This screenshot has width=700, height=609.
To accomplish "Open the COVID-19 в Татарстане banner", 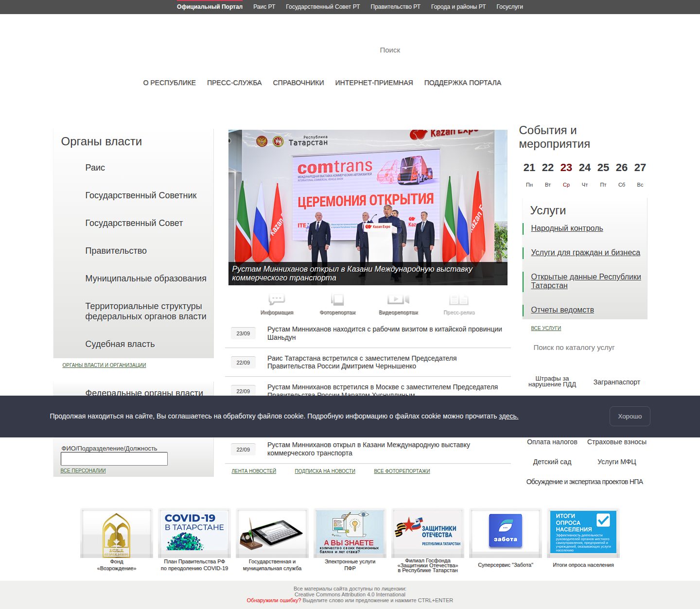I will click(x=194, y=533).
